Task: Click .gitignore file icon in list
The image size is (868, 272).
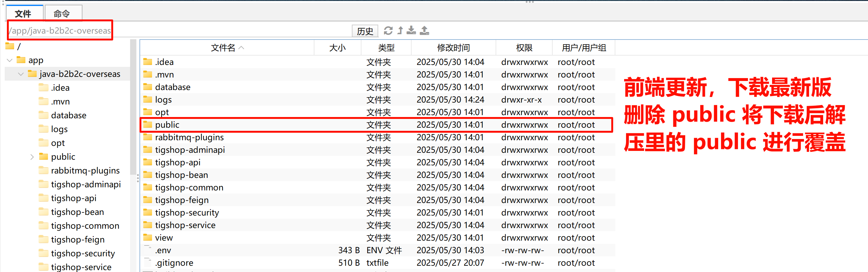Action: [x=147, y=263]
